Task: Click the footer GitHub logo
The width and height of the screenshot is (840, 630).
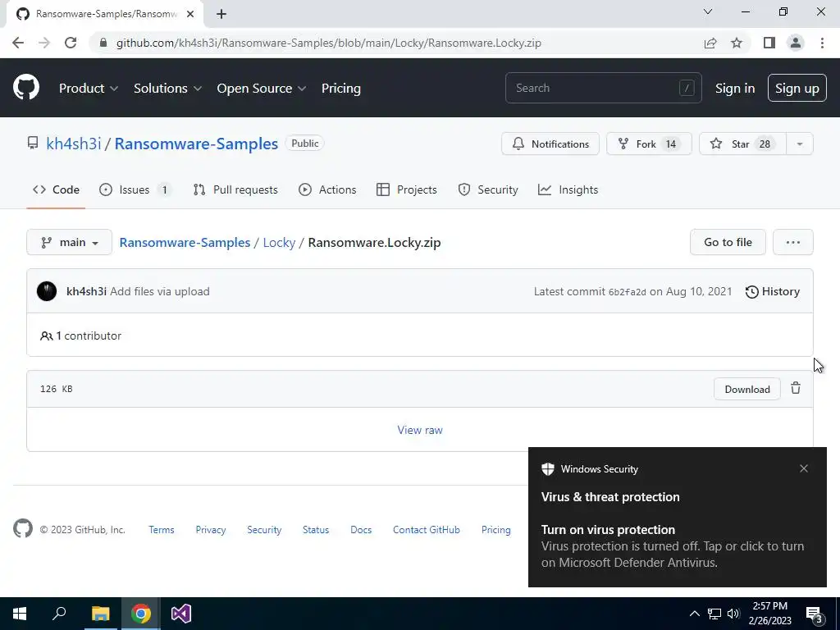Action: tap(23, 529)
